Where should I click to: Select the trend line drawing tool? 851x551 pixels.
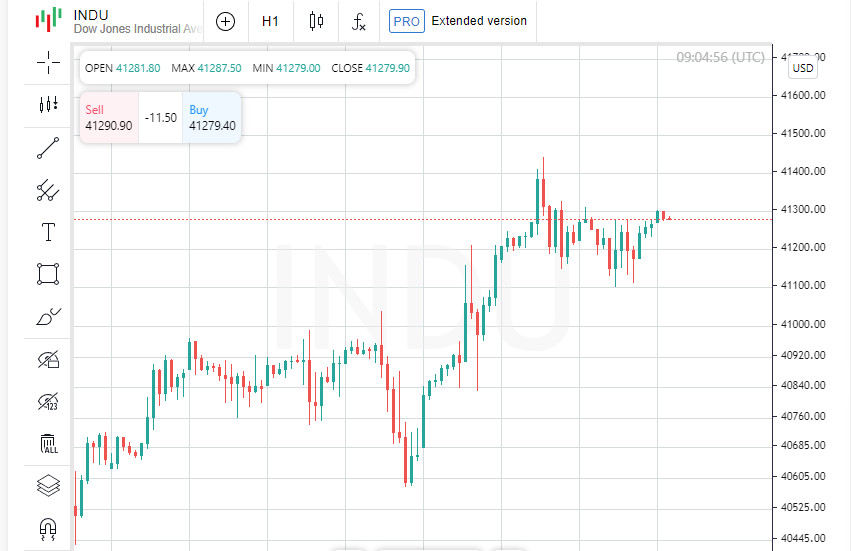coord(48,148)
